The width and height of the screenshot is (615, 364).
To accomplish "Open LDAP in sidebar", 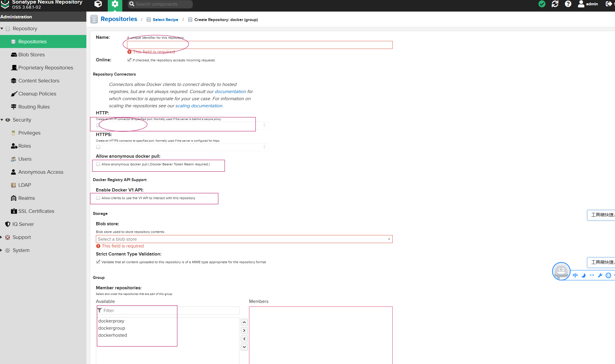I will [43, 185].
